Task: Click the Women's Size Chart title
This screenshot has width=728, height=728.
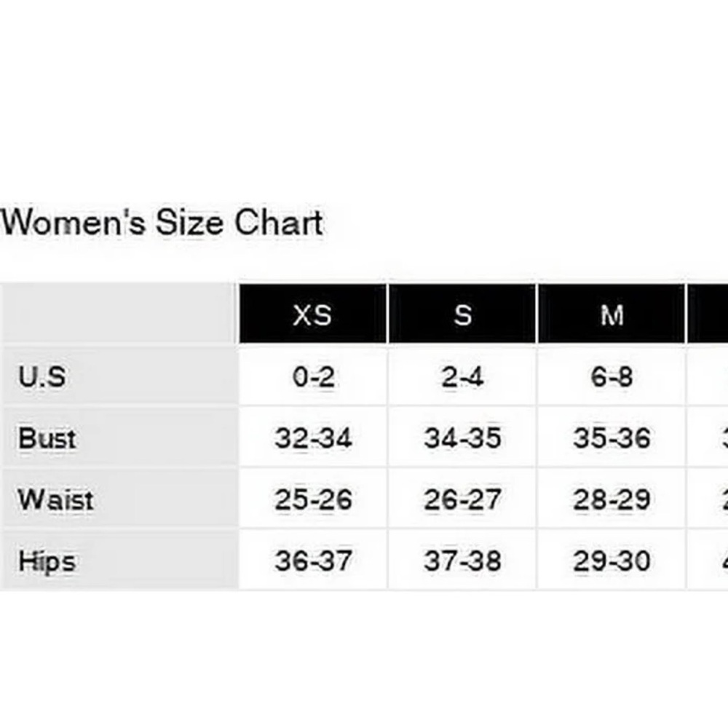Action: [x=162, y=223]
